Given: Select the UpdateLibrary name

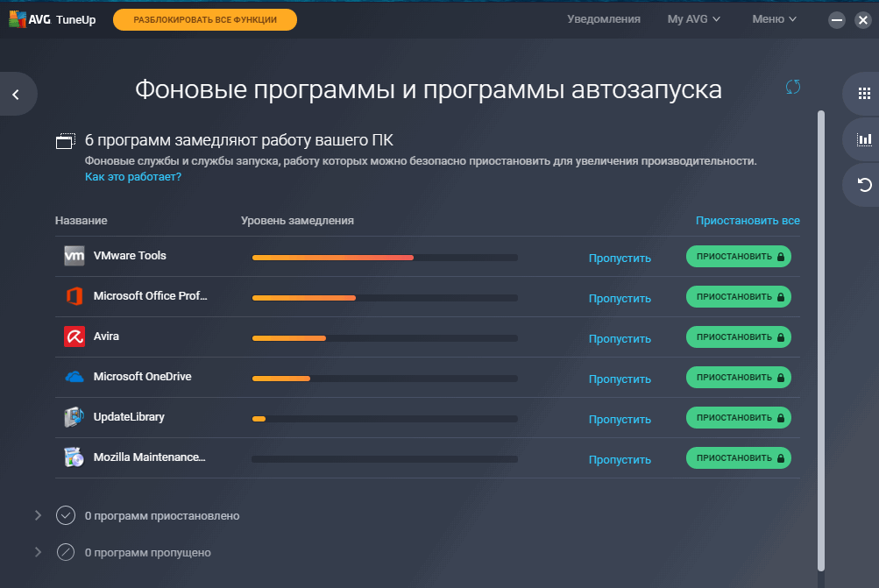Looking at the screenshot, I should tap(129, 417).
